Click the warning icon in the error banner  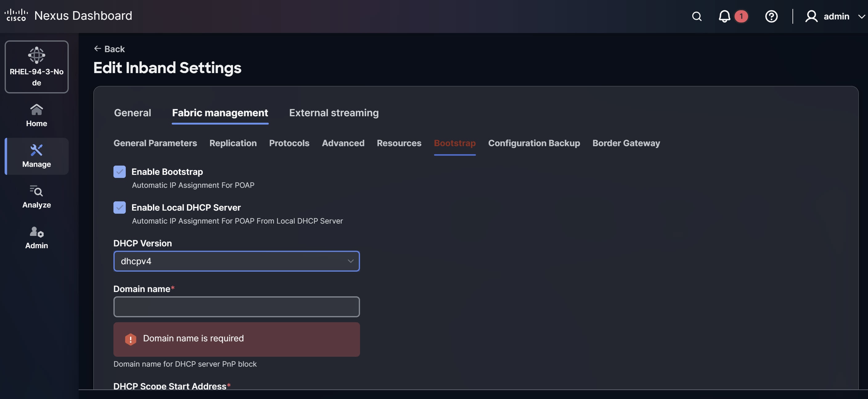pos(131,339)
